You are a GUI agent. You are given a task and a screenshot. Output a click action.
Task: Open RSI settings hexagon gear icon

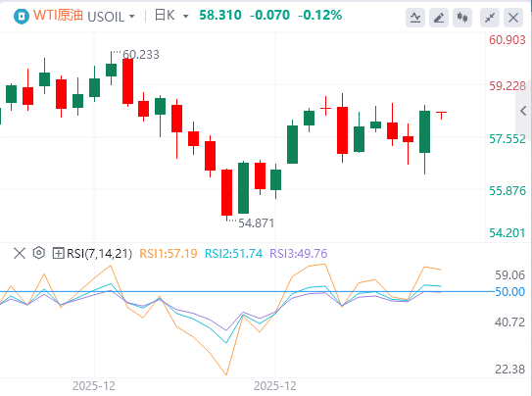39,253
